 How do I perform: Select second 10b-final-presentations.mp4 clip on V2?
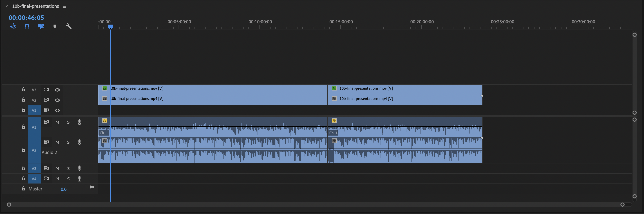click(x=405, y=100)
